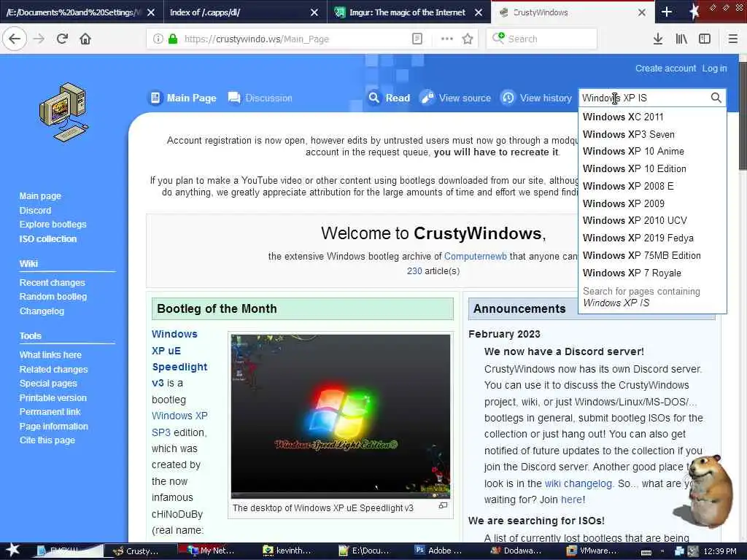
Task: Click the page vertical scrollbar thumb
Action: coord(743,114)
